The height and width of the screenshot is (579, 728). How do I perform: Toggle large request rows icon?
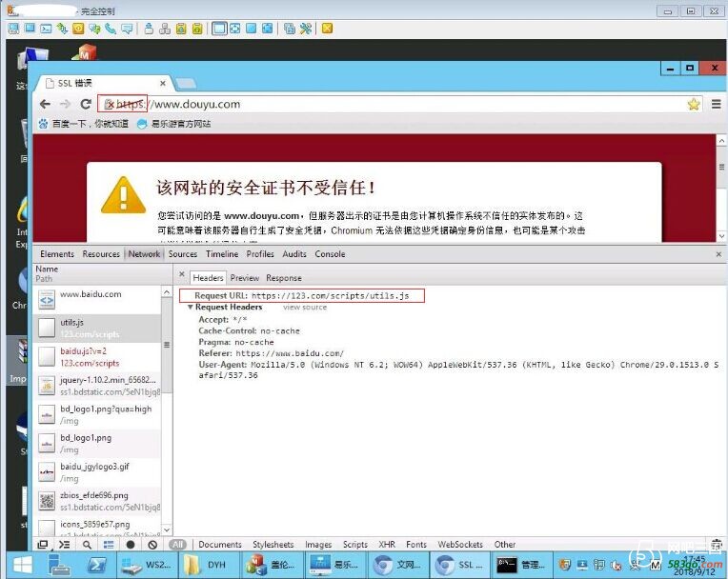point(109,545)
